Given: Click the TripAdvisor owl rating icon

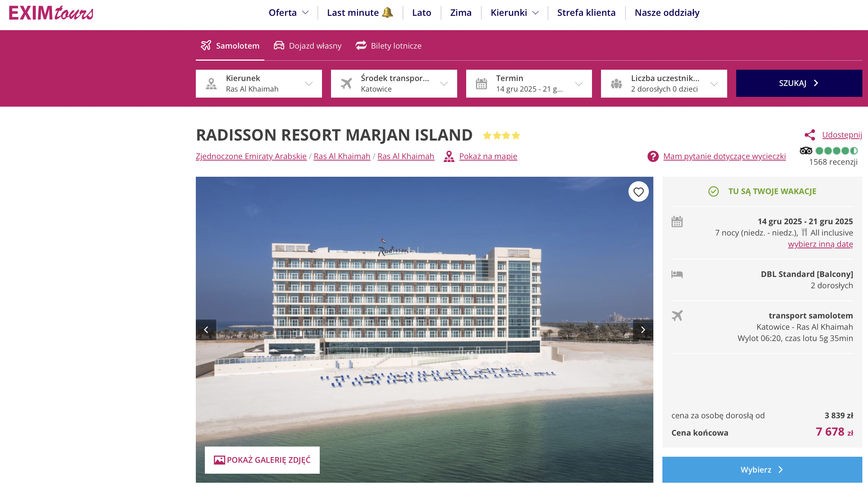Looking at the screenshot, I should pyautogui.click(x=806, y=151).
